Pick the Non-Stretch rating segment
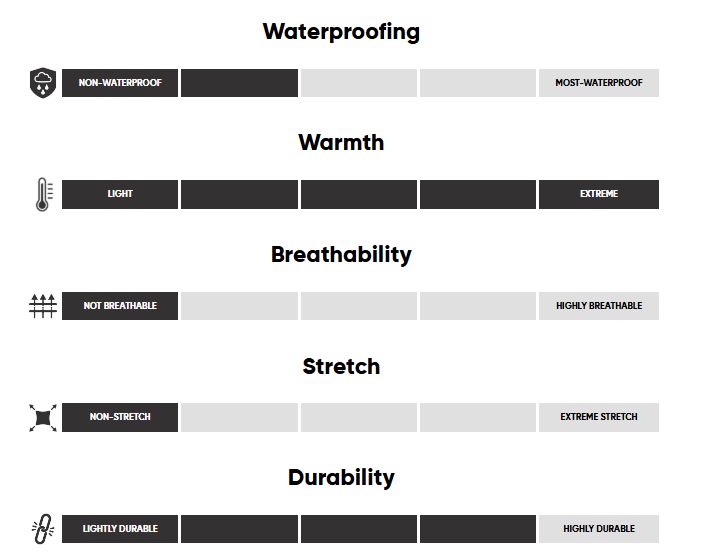This screenshot has height=557, width=703. click(120, 417)
